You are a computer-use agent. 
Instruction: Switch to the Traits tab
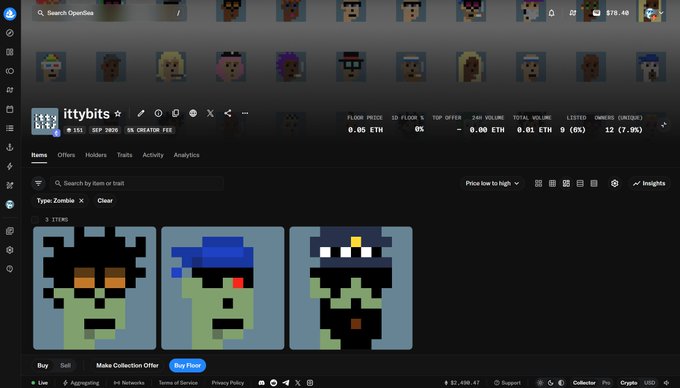tap(124, 155)
